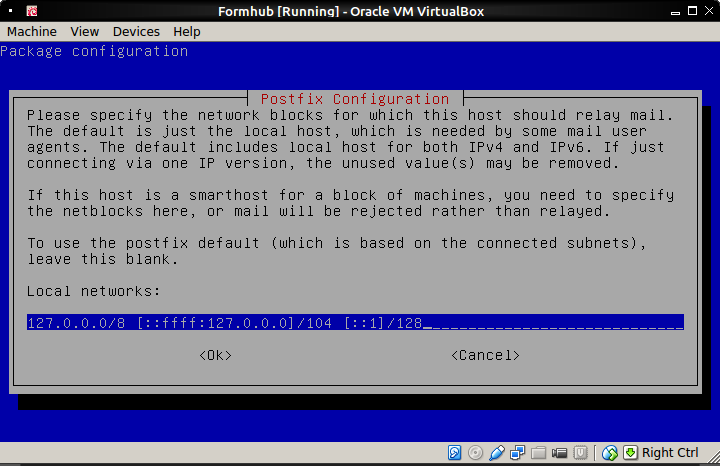Screen dimensions: 720x466
Task: Click the CPU virtualization chip status icon
Action: (580, 453)
